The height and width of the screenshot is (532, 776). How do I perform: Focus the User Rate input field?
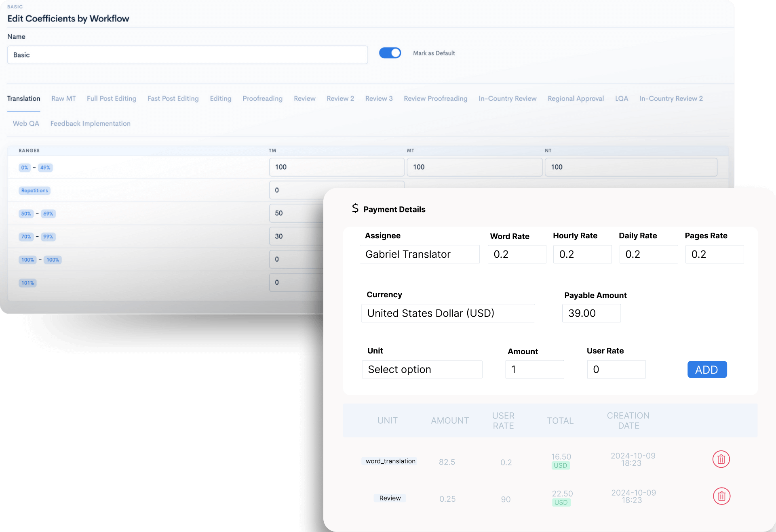pos(616,370)
